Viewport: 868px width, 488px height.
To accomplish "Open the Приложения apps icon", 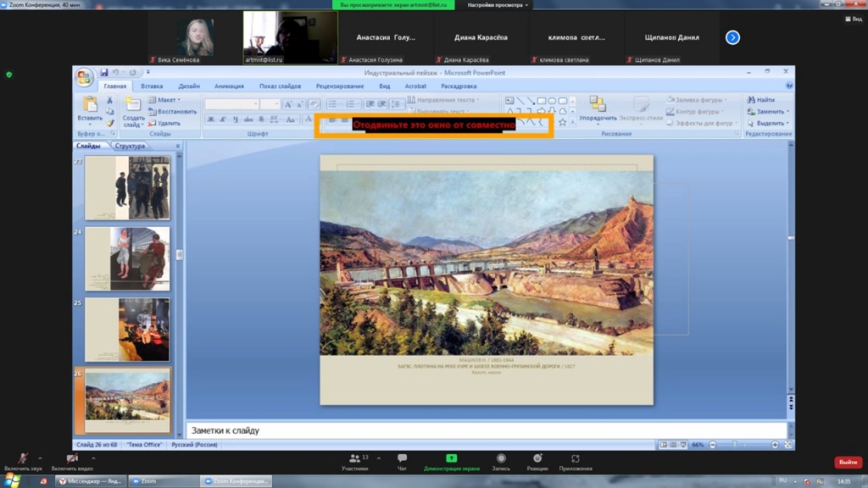I will click(x=576, y=458).
